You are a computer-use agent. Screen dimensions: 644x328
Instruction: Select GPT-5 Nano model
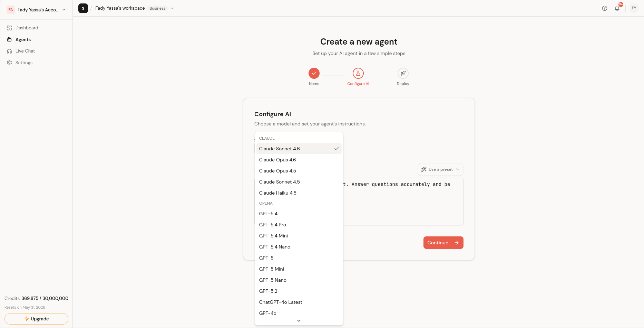pos(299,280)
